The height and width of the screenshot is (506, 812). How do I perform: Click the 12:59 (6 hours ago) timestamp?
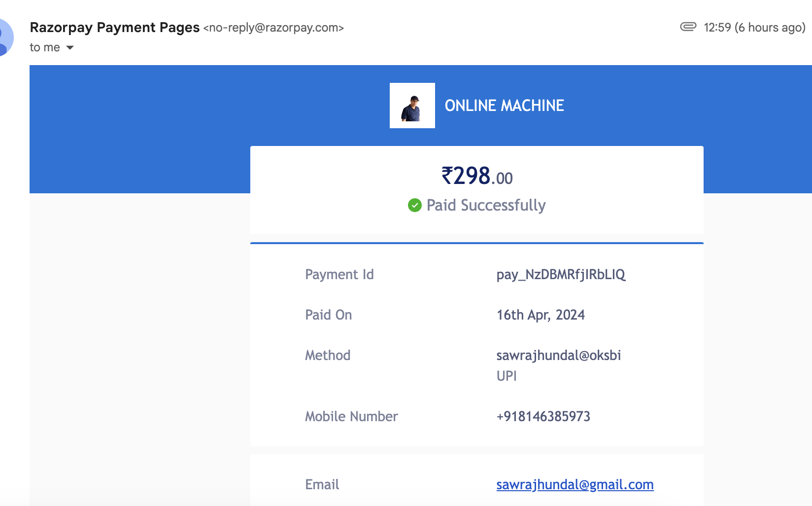click(754, 27)
